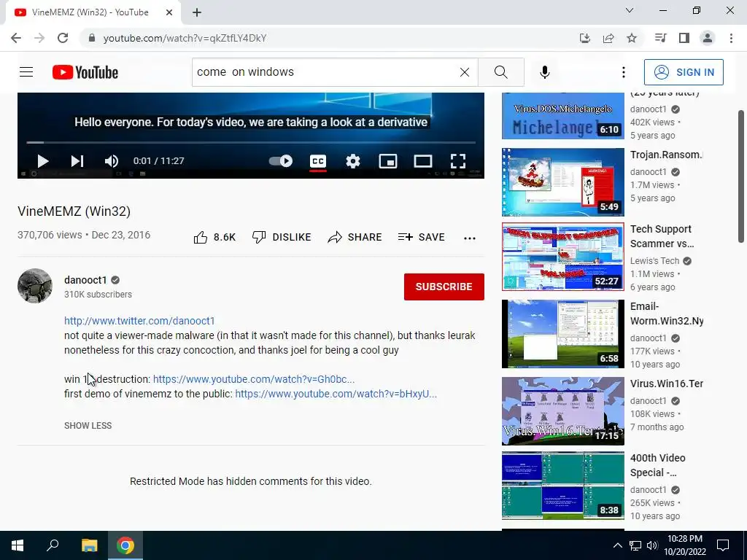The width and height of the screenshot is (747, 560).
Task: Reload the page
Action: [63, 38]
